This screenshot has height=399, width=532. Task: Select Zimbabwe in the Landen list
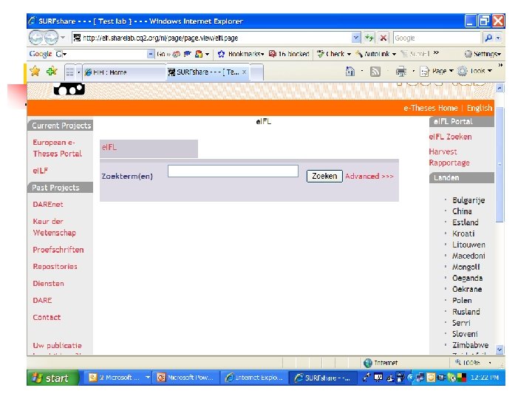click(x=470, y=345)
